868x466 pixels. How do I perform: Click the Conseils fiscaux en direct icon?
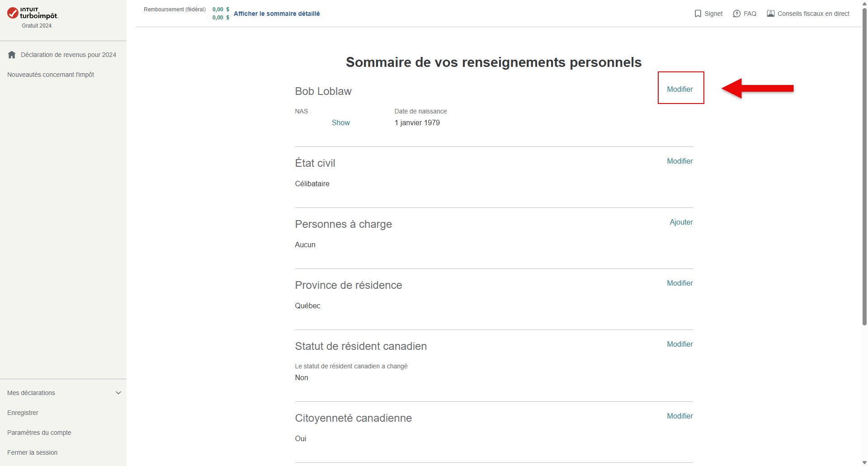[771, 14]
